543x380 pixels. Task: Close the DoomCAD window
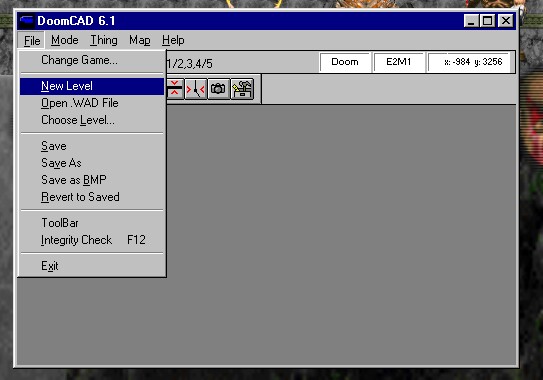pyautogui.click(x=506, y=21)
